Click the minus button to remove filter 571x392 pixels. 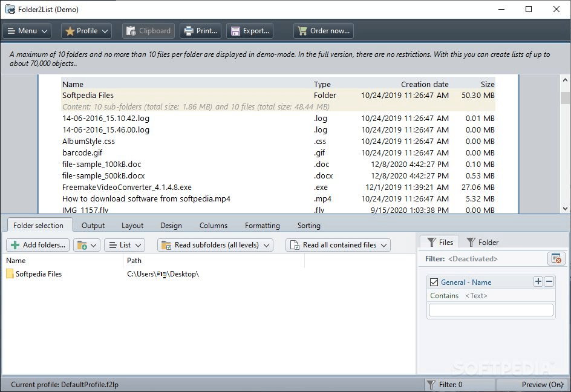(x=549, y=282)
